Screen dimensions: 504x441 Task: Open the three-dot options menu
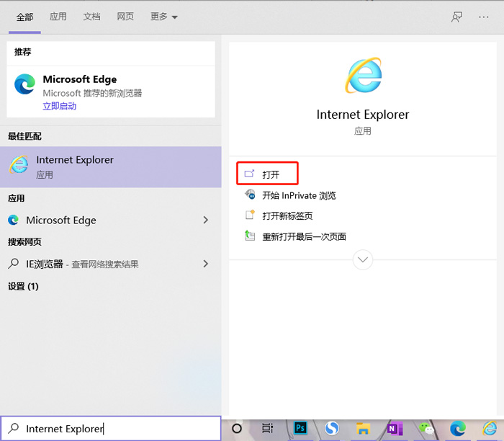pyautogui.click(x=484, y=17)
